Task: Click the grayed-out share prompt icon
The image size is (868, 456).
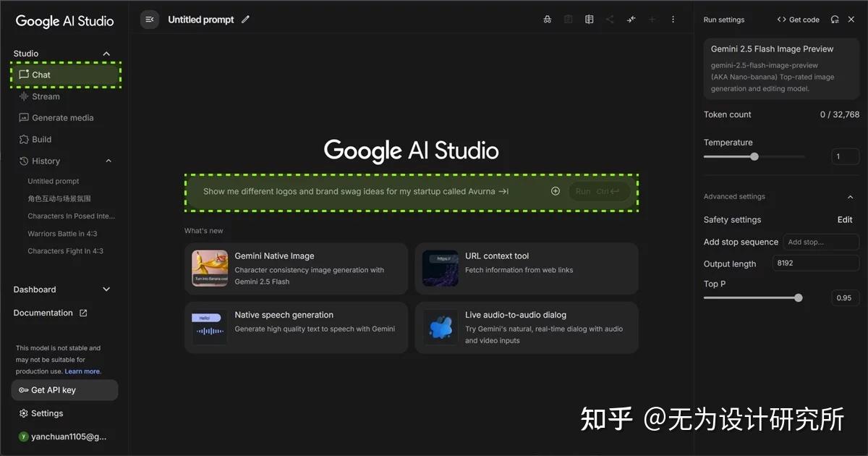Action: click(610, 20)
